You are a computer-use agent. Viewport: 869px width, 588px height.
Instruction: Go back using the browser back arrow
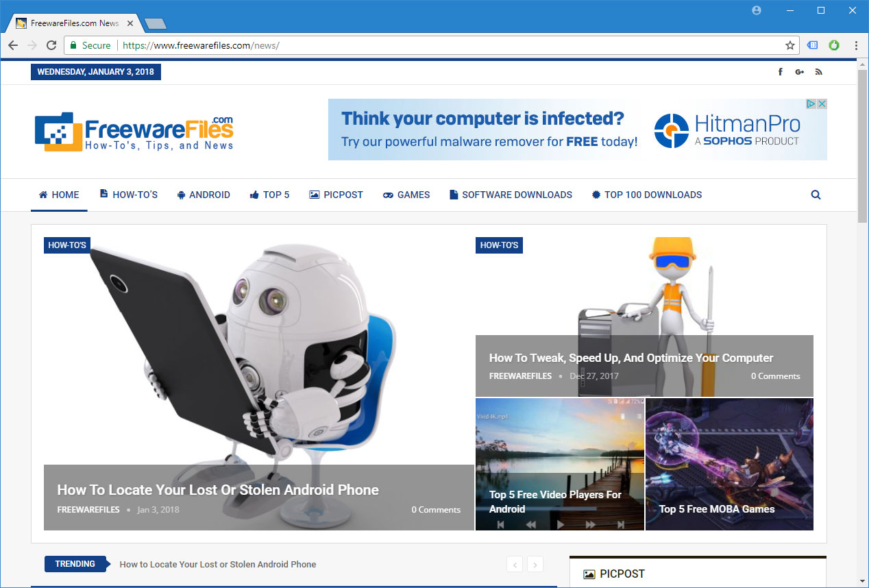(x=13, y=45)
